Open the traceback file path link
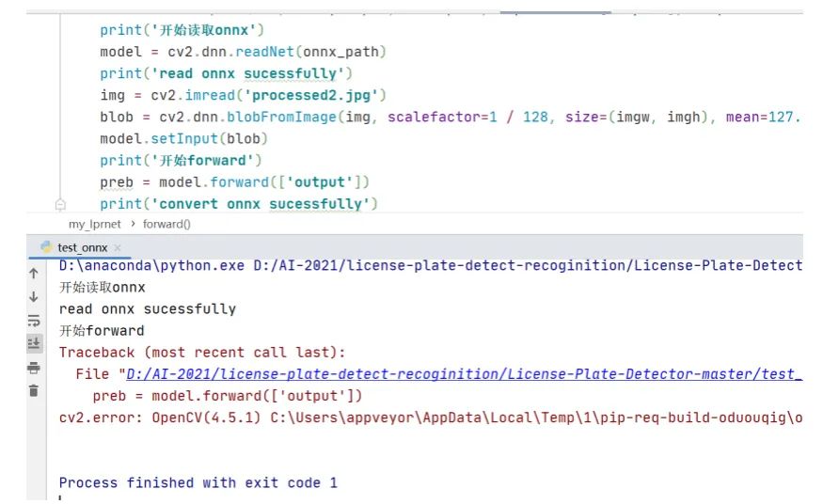 click(464, 374)
